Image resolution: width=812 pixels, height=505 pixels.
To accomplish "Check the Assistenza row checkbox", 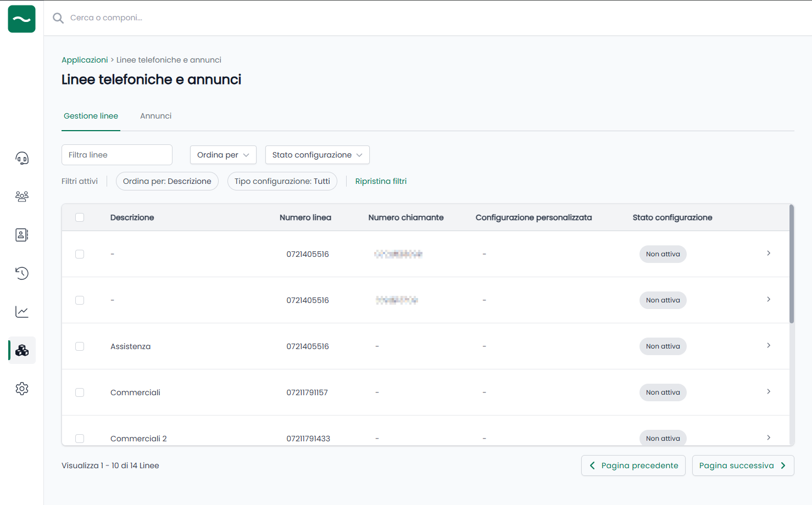I will pyautogui.click(x=80, y=346).
